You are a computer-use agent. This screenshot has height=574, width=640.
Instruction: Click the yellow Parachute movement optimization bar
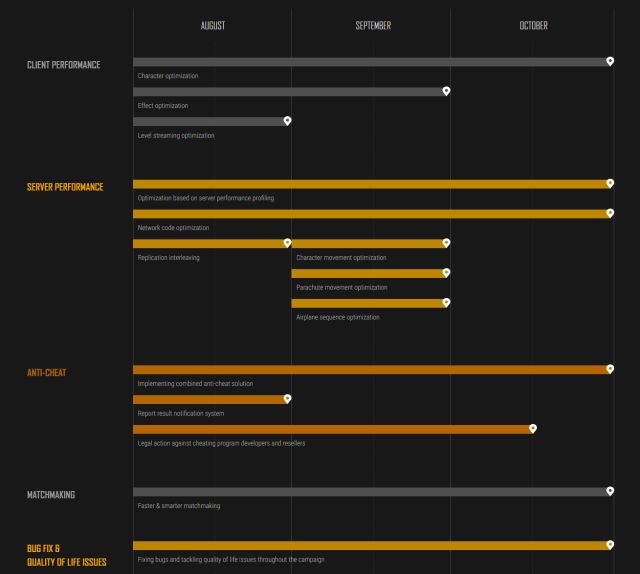click(x=369, y=274)
